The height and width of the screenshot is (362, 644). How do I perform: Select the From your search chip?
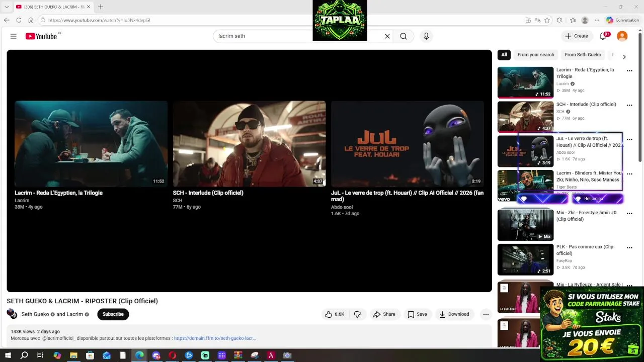point(536,55)
